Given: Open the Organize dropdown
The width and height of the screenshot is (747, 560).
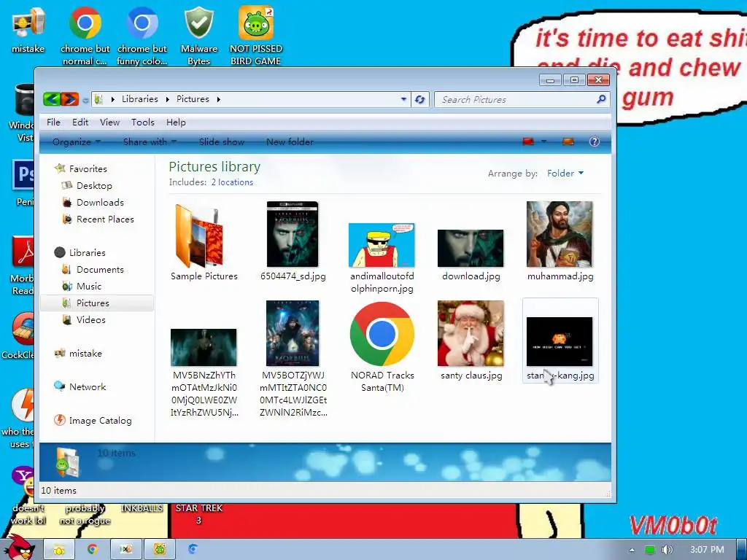Looking at the screenshot, I should [x=76, y=142].
